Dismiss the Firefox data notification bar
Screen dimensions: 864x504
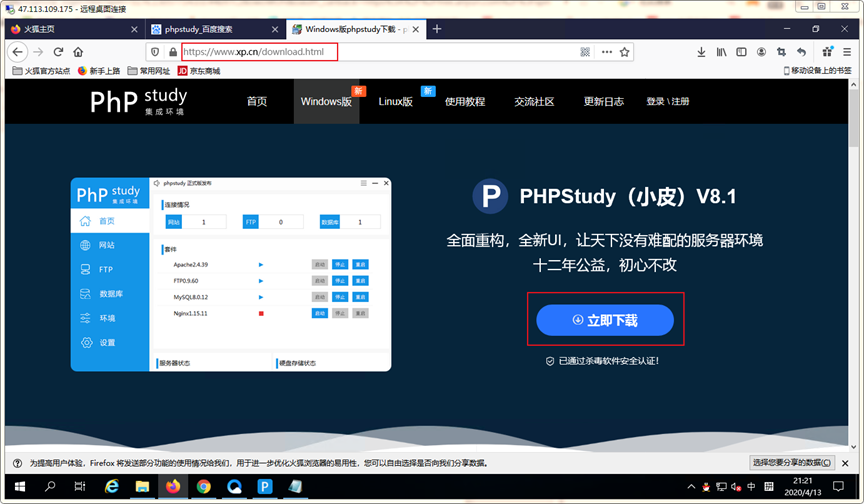click(845, 463)
